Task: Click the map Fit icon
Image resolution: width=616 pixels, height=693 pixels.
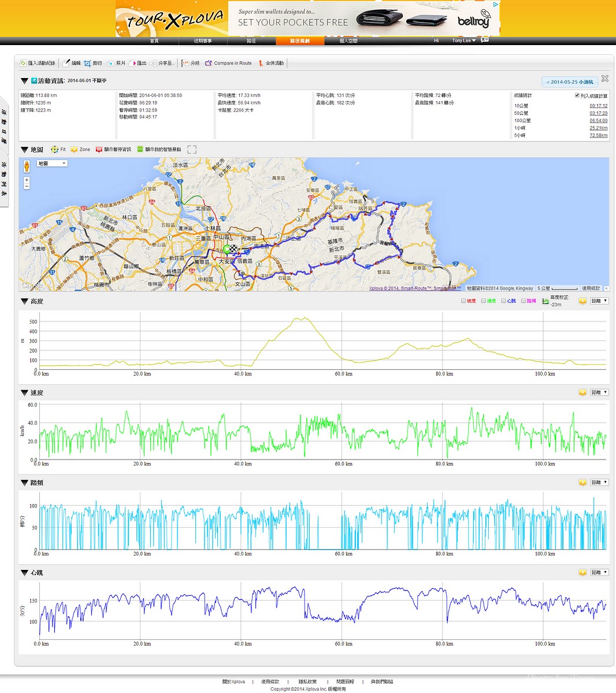Action: [x=54, y=150]
